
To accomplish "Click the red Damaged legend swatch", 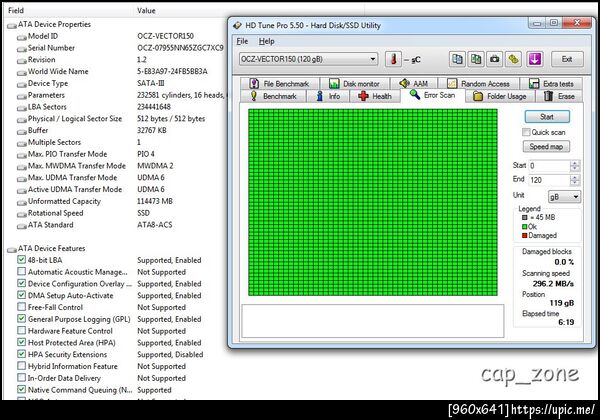I will pyautogui.click(x=524, y=236).
